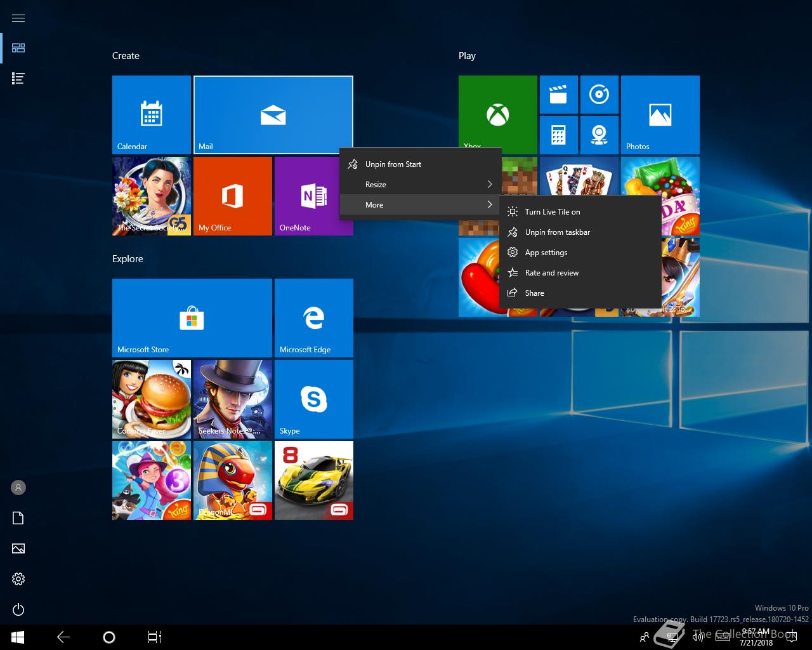Open the People icon in taskbar
The height and width of the screenshot is (650, 812).
645,637
